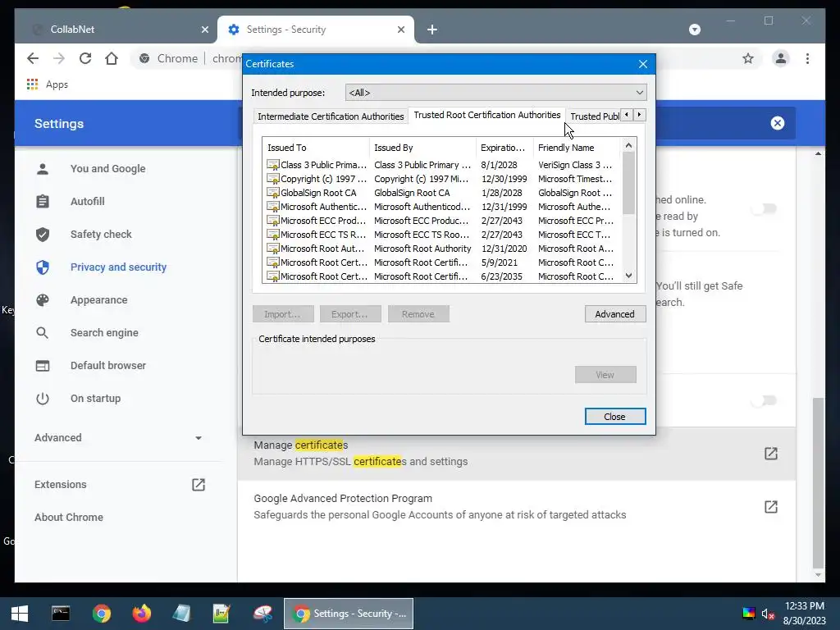Launch Firefox from the taskbar
This screenshot has height=630, width=840.
point(141,614)
